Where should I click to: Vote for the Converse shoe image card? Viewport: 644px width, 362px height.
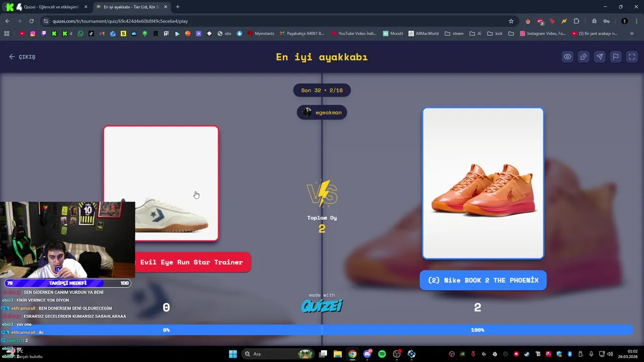(x=161, y=184)
